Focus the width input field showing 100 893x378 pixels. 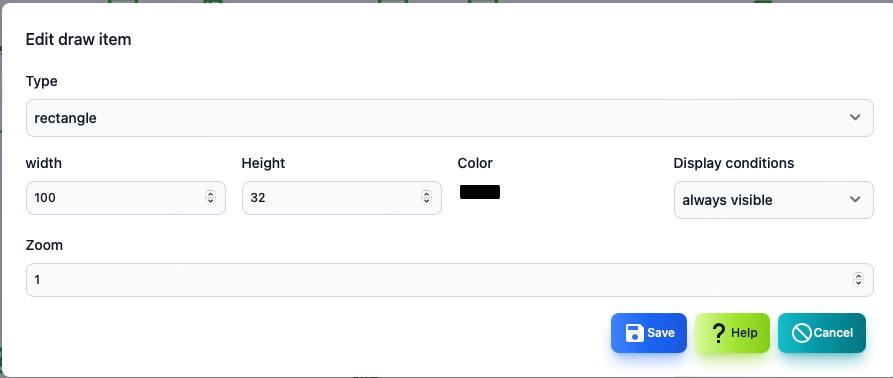126,198
